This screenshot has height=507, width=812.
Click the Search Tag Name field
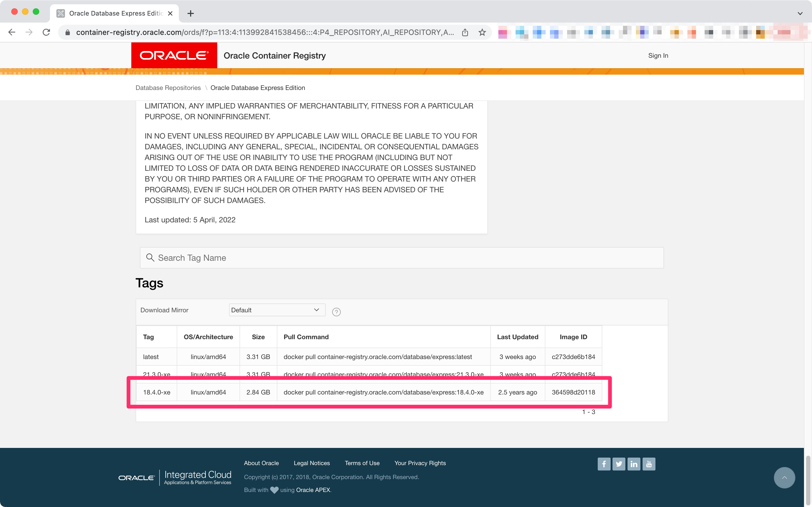point(402,258)
